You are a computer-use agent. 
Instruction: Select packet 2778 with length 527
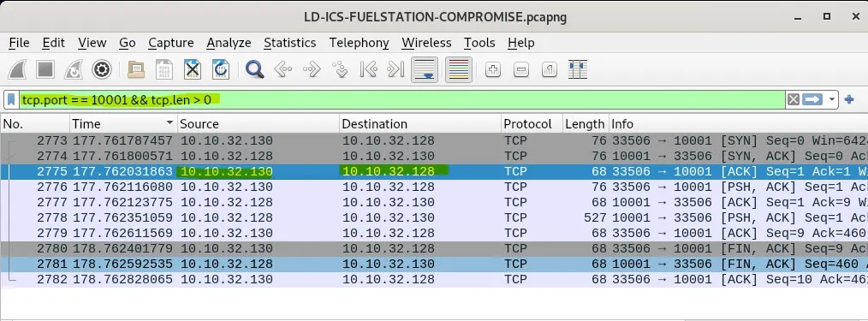[x=434, y=218]
